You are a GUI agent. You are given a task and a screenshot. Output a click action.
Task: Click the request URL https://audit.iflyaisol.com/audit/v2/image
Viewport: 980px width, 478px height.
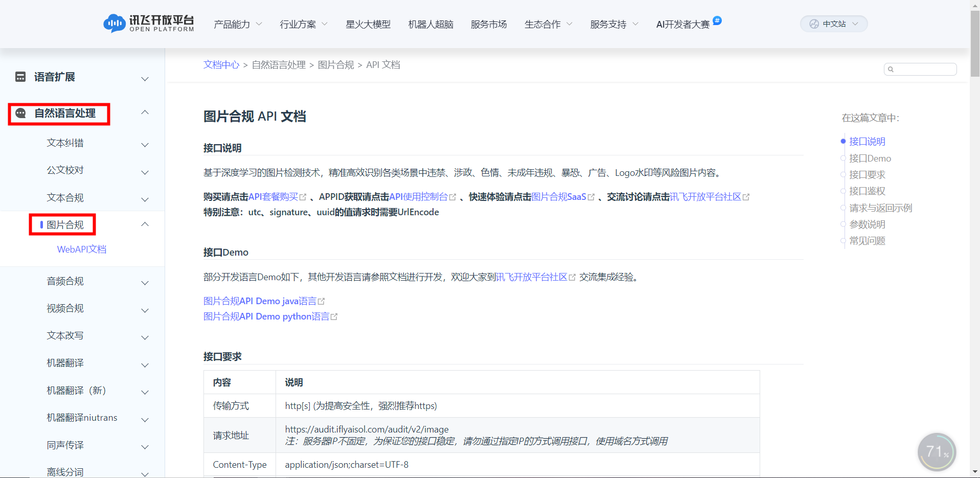tap(367, 429)
